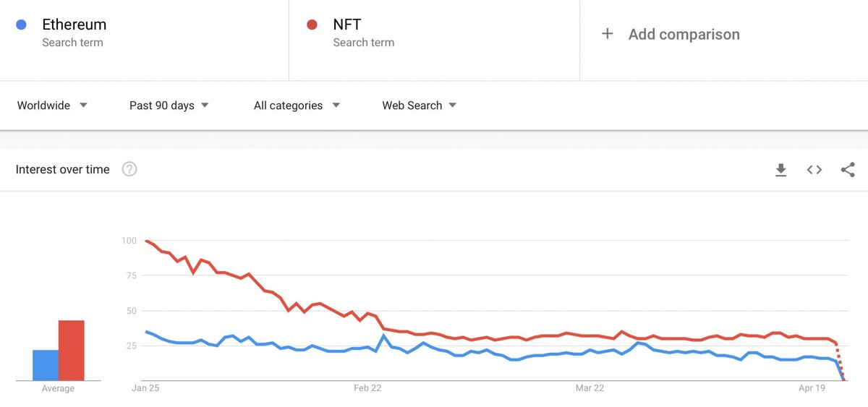
Task: Click the plus icon to add comparison
Action: 608,34
